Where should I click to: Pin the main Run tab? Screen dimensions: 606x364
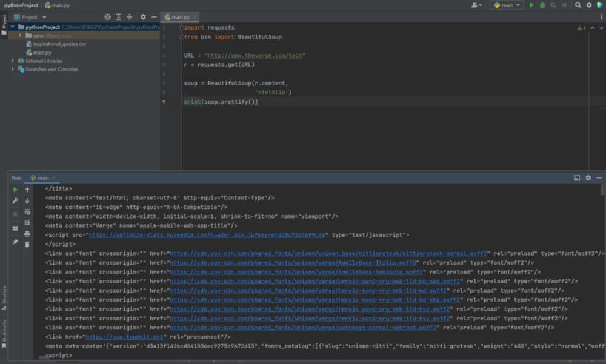coord(15,240)
